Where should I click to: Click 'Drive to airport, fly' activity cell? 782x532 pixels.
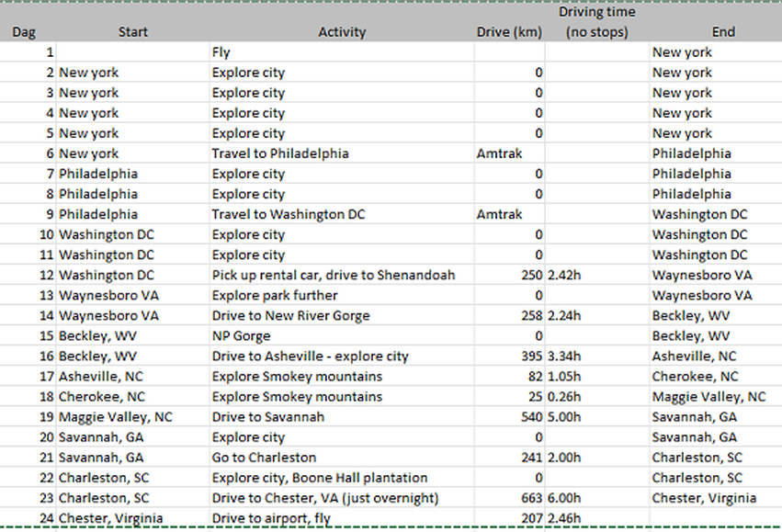tap(342, 518)
